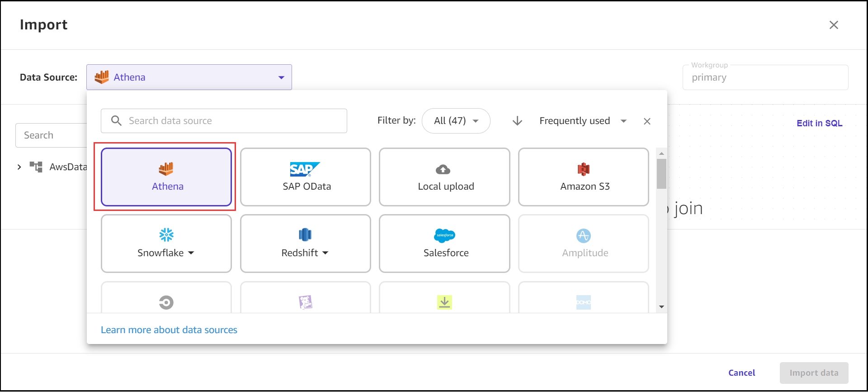Select the Amazon S3 data source card
The image size is (868, 392).
[x=584, y=177]
